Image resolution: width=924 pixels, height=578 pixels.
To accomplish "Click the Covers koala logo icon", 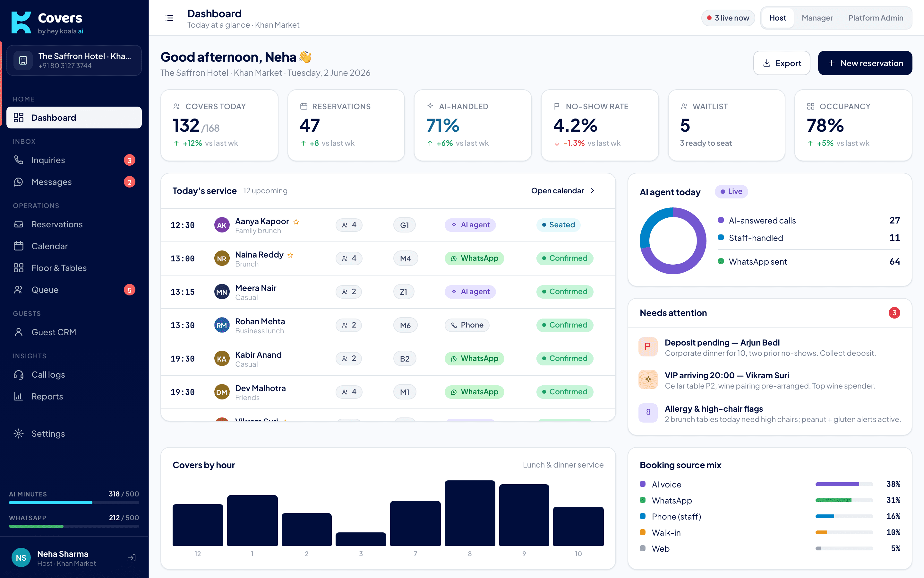I will (x=21, y=22).
